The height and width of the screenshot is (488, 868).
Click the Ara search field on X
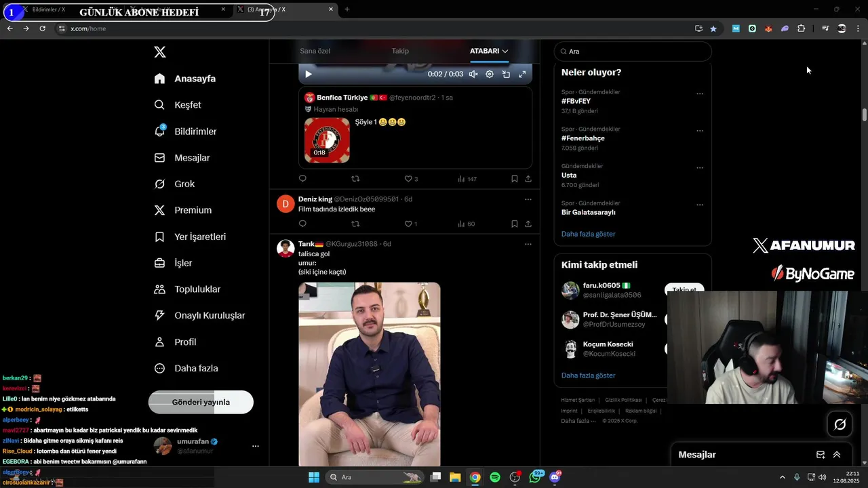pos(633,52)
